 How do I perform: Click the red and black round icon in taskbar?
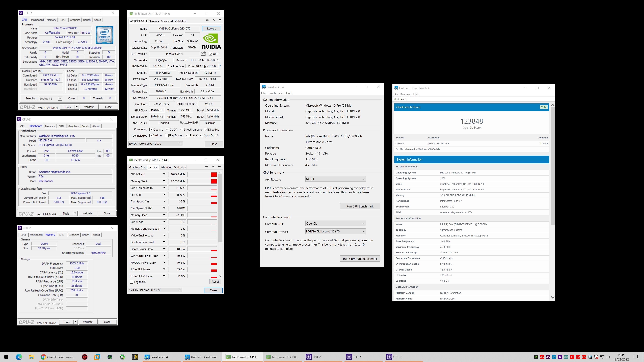85,357
